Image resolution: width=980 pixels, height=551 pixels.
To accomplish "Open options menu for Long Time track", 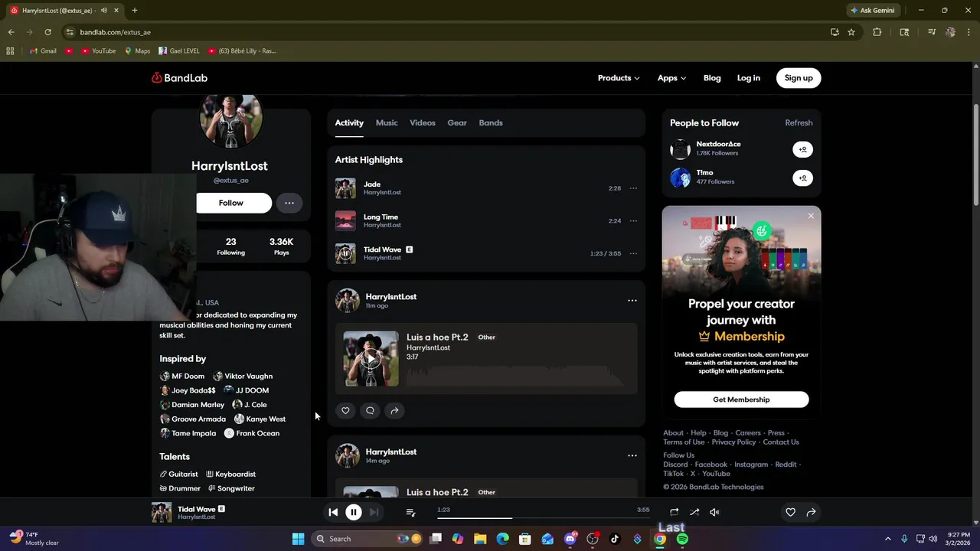I will [x=633, y=221].
